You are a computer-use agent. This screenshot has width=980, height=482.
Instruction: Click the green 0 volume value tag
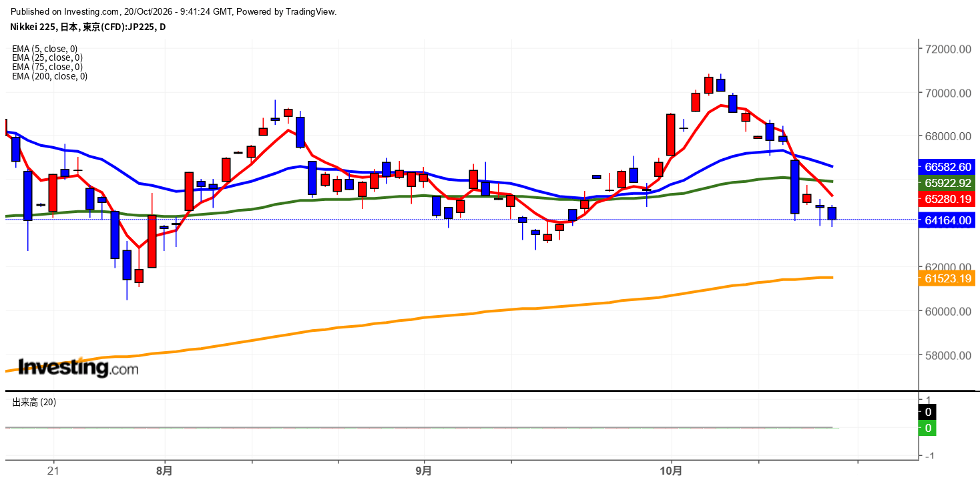click(927, 428)
